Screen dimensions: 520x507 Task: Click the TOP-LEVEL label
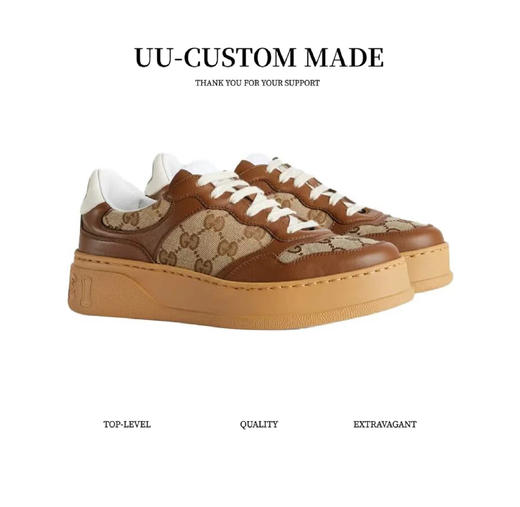click(x=127, y=424)
